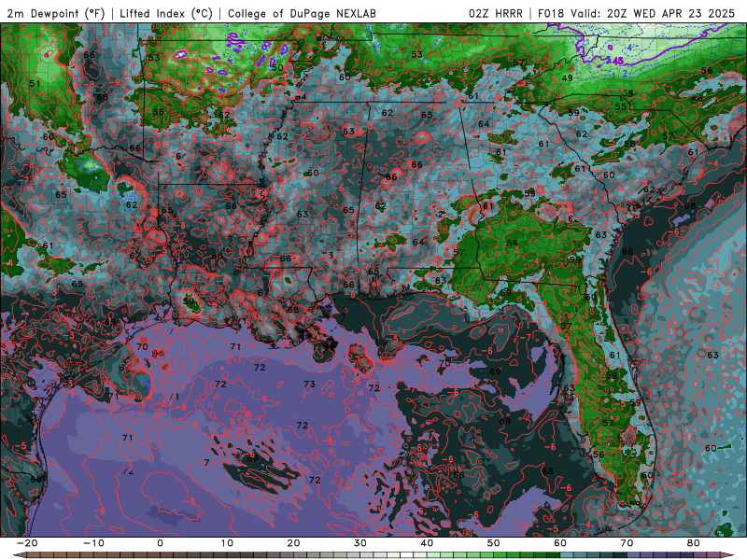Click the 60 tick label on the color scale
This screenshot has width=747, height=560.
click(560, 543)
